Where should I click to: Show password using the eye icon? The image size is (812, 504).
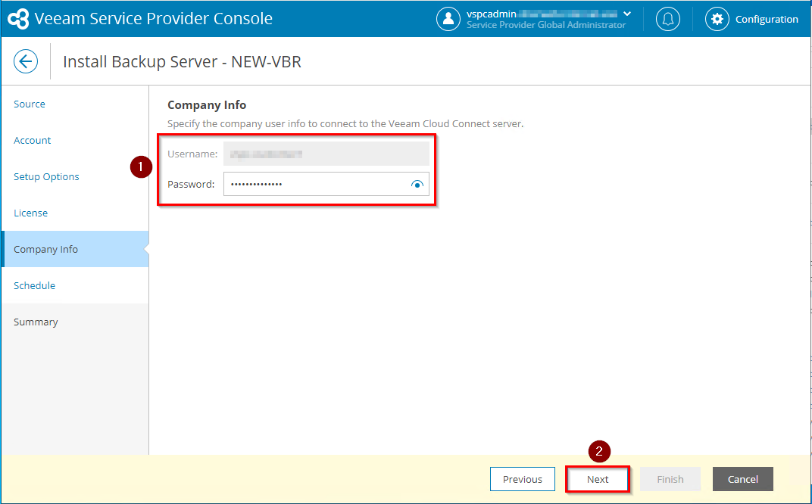tap(417, 184)
